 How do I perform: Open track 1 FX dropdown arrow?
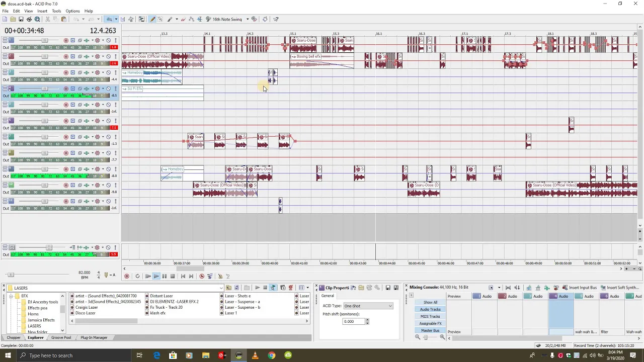click(103, 40)
